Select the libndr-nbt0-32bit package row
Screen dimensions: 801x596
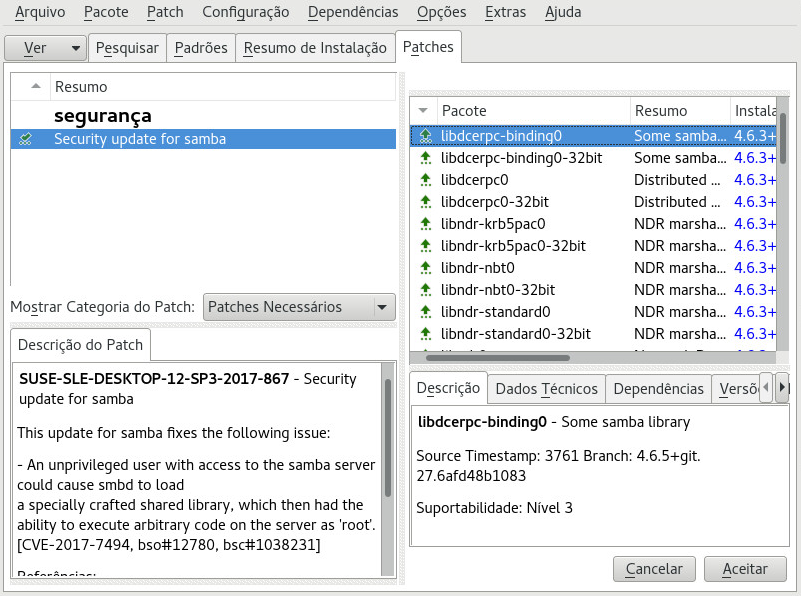[593, 290]
